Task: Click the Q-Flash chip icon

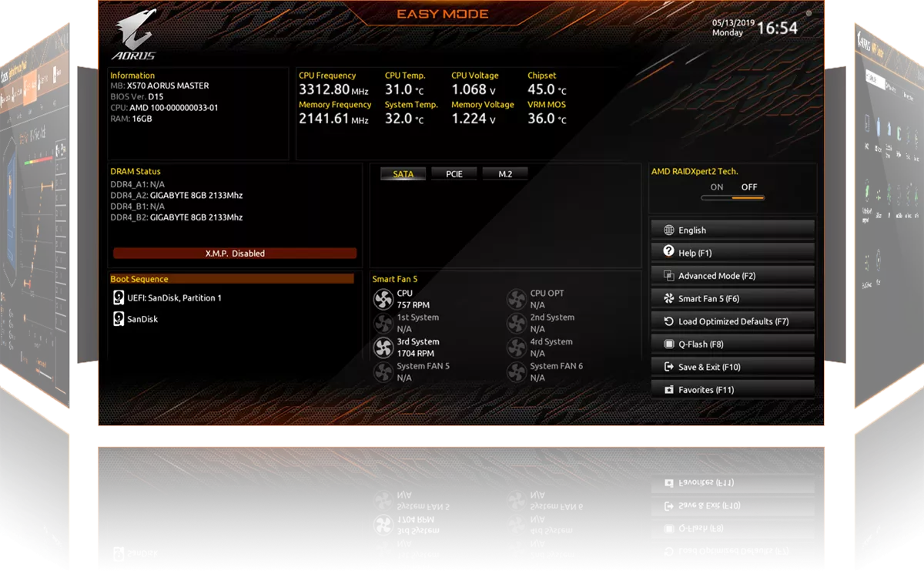Action: pos(668,344)
